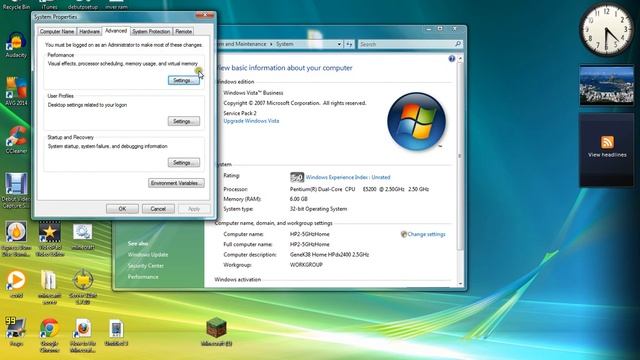Confirm System Properties with OK
Image resolution: width=640 pixels, height=360 pixels.
[x=122, y=209]
